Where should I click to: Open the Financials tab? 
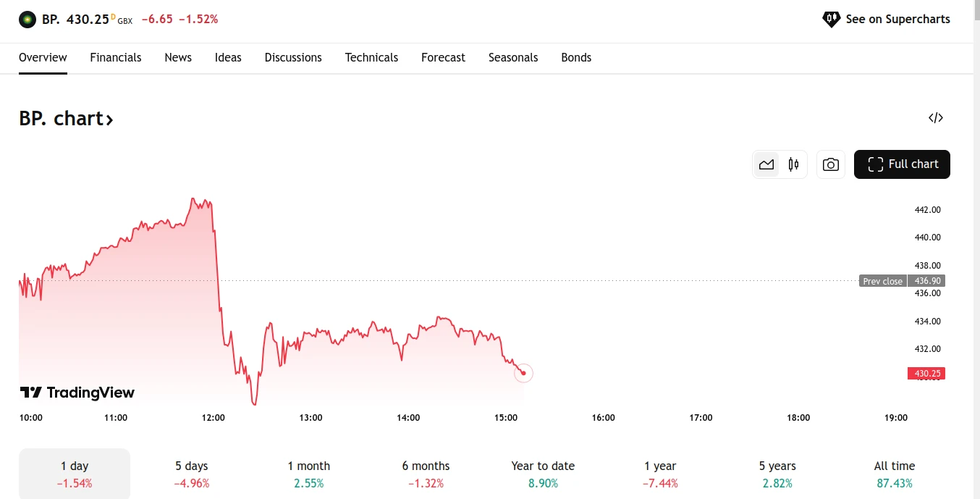tap(116, 57)
